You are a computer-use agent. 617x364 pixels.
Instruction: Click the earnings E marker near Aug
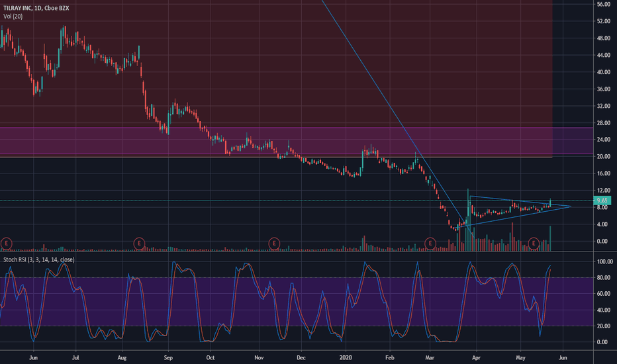tap(139, 244)
